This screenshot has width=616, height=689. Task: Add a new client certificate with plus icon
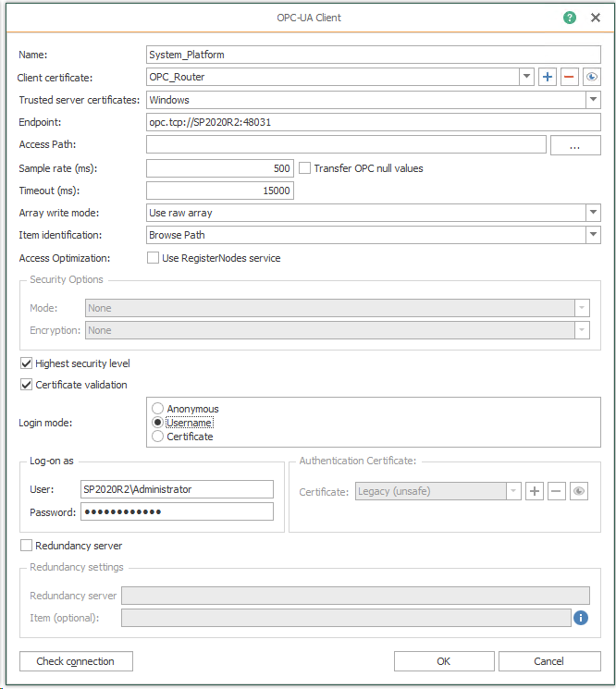(x=548, y=77)
